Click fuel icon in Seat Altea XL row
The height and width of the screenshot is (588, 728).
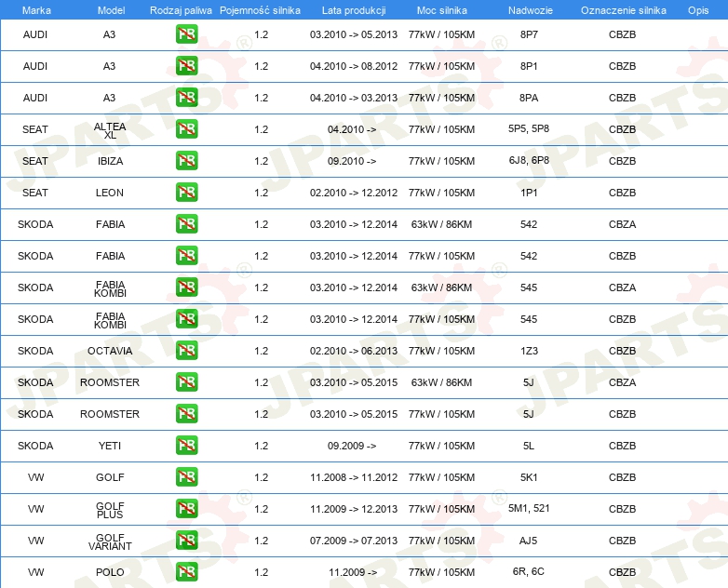pos(186,129)
